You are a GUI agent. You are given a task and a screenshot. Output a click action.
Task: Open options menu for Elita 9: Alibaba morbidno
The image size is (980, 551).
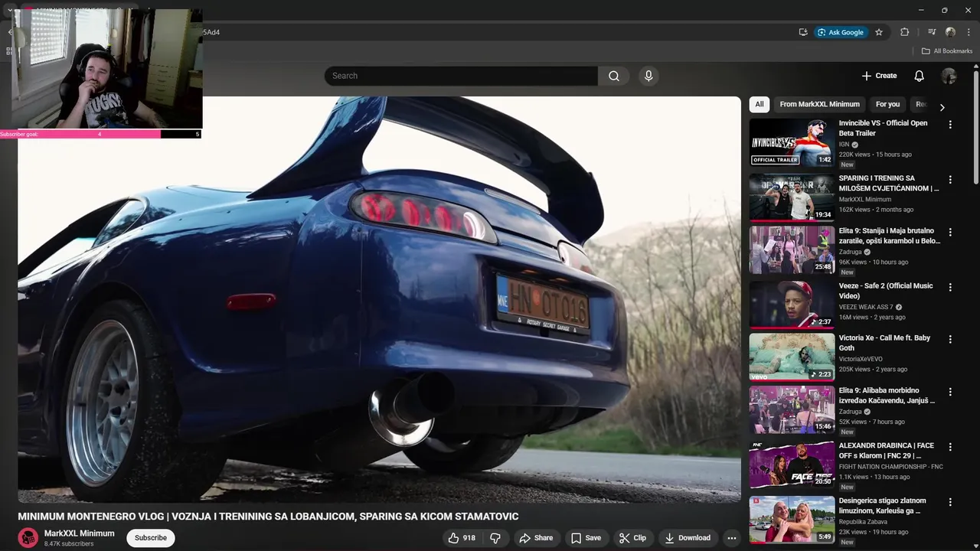point(950,392)
